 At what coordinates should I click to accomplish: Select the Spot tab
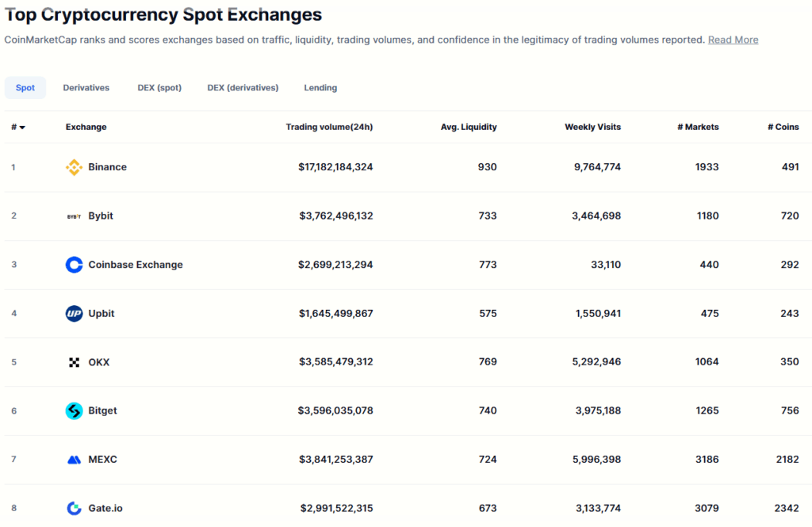tap(25, 87)
